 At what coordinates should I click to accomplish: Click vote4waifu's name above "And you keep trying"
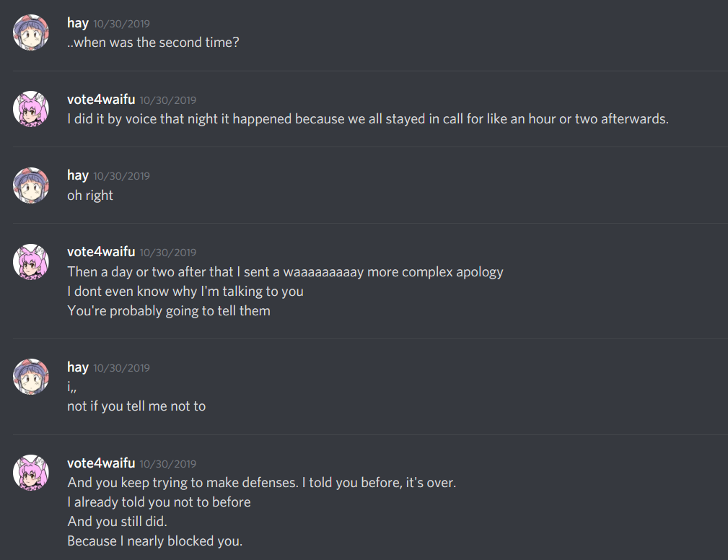101,463
